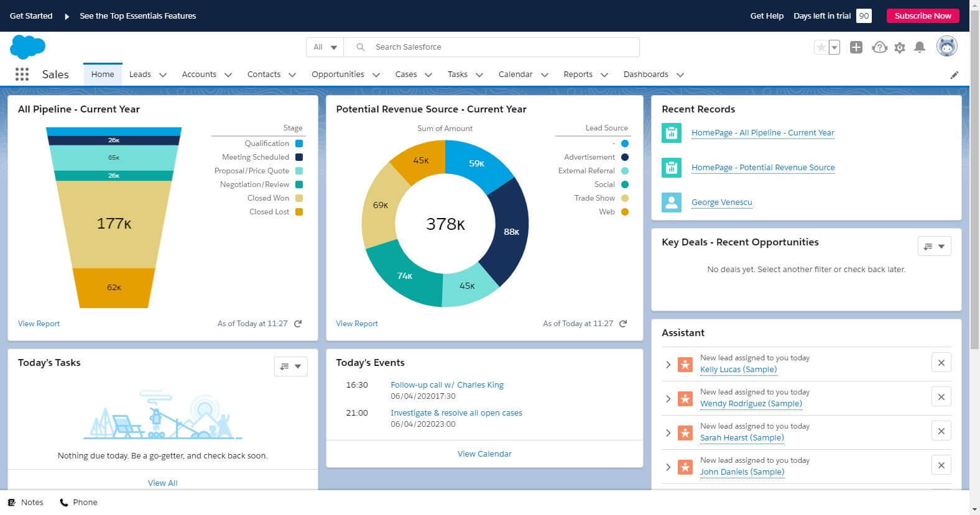Open View Report under All Pipeline

(x=39, y=324)
